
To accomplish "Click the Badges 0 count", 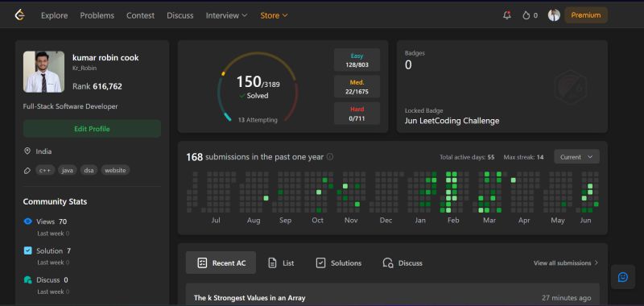I will pyautogui.click(x=408, y=65).
